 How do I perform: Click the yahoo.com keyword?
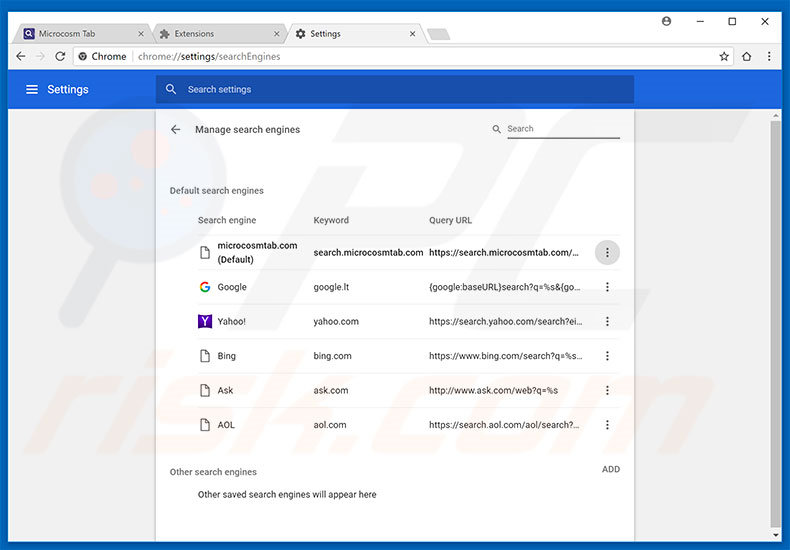click(336, 321)
